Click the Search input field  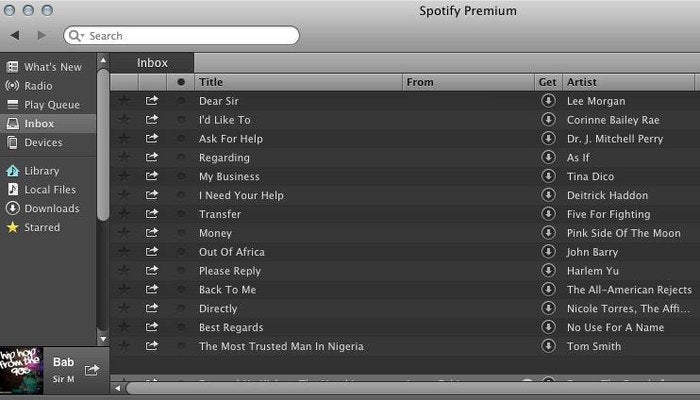point(181,35)
